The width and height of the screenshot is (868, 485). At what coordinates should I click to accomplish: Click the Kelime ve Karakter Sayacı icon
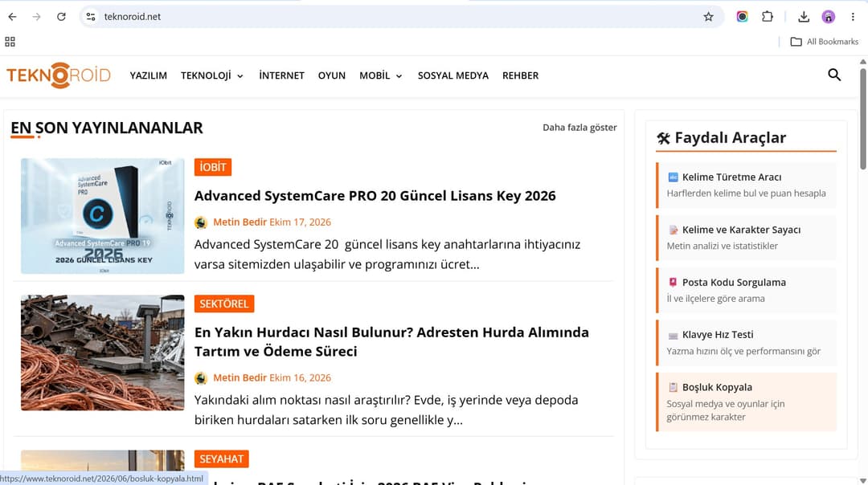[674, 230]
